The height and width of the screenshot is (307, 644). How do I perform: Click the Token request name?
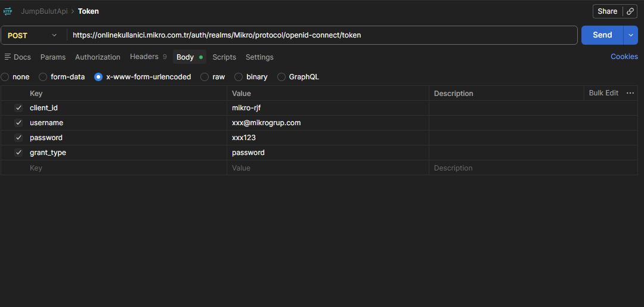click(88, 11)
